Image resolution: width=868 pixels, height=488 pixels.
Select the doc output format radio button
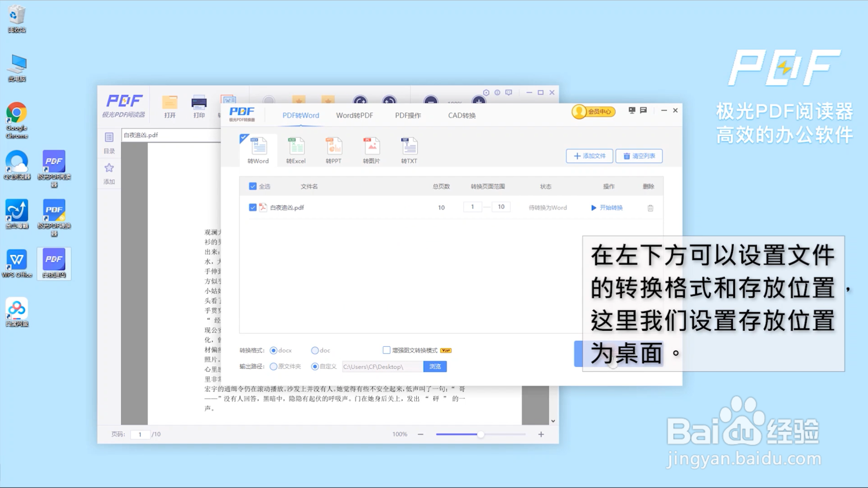point(315,350)
